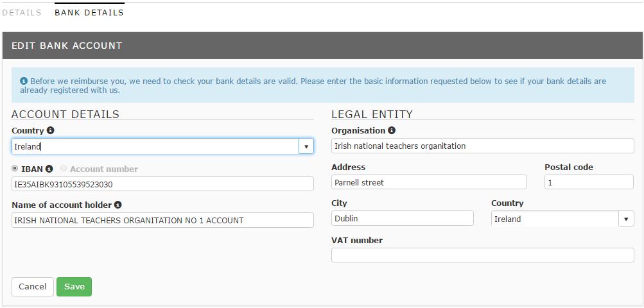Switch to the Details tab
644x308 pixels.
pos(22,13)
